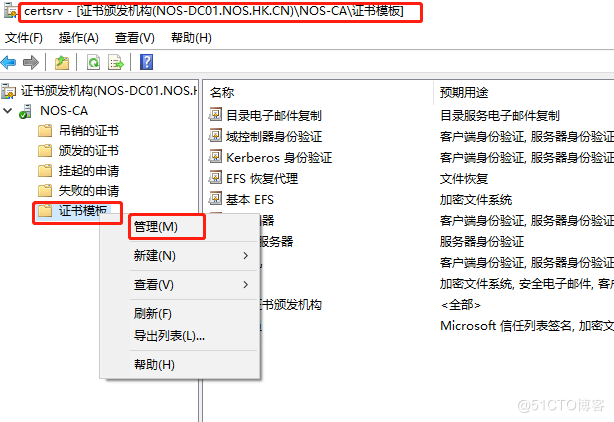Click the folder icon beside 颁发的证书
The width and height of the screenshot is (614, 422).
[x=45, y=150]
